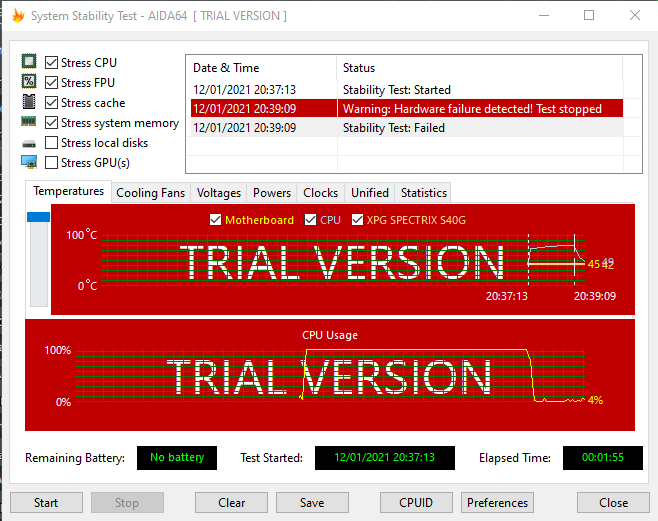
Task: Click the blue temperature graph slider handle
Action: pyautogui.click(x=38, y=216)
